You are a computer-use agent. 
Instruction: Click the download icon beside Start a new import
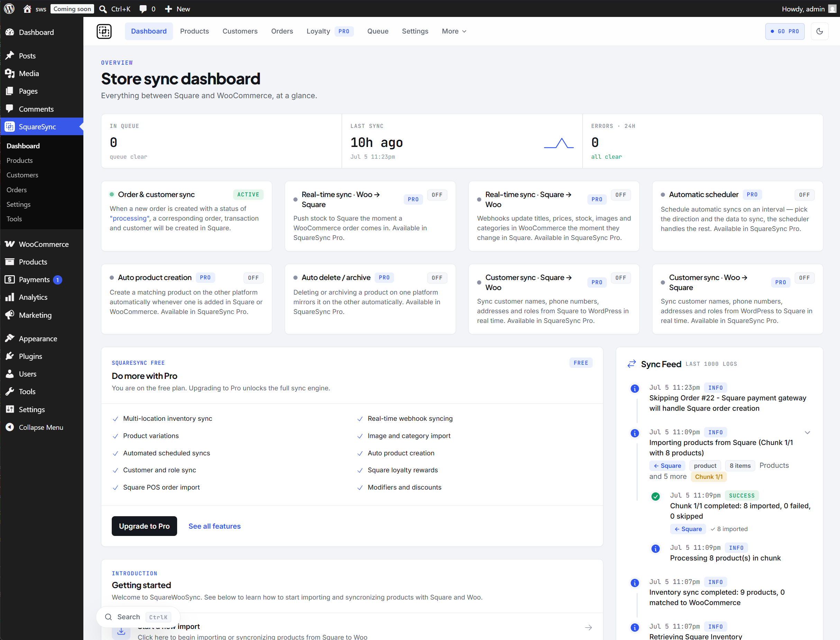pyautogui.click(x=121, y=631)
